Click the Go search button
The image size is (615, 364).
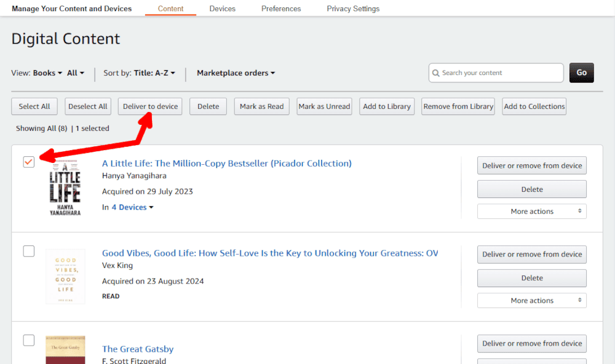[x=581, y=73]
